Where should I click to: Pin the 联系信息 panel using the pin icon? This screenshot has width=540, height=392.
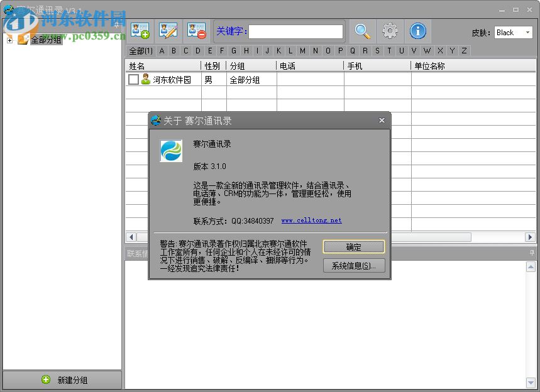tap(532, 252)
